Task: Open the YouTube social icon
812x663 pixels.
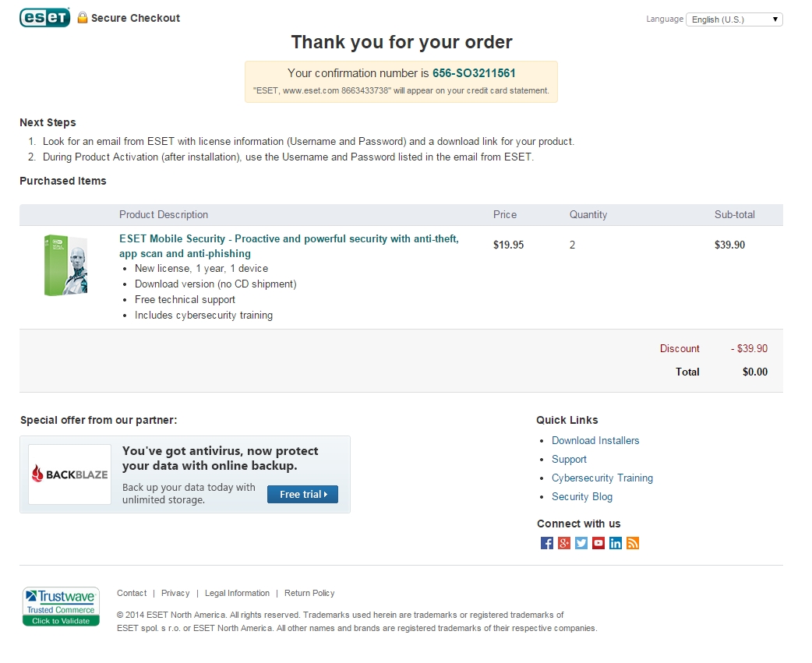Action: click(x=598, y=543)
